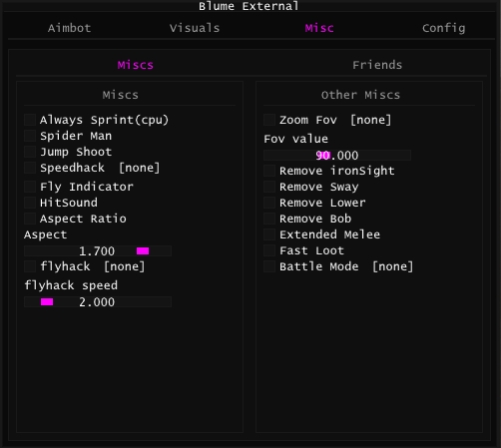The image size is (501, 448).
Task: Tick the Fly Indicator checkbox
Action: tap(30, 187)
